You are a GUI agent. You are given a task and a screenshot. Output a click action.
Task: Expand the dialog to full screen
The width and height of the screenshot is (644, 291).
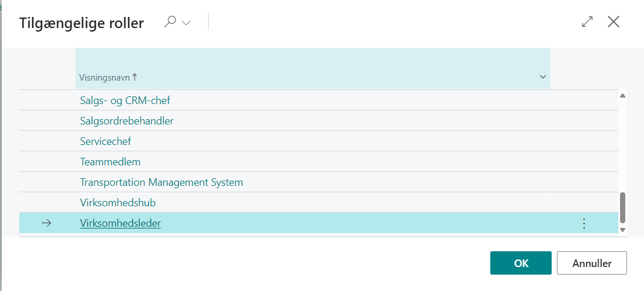(587, 22)
